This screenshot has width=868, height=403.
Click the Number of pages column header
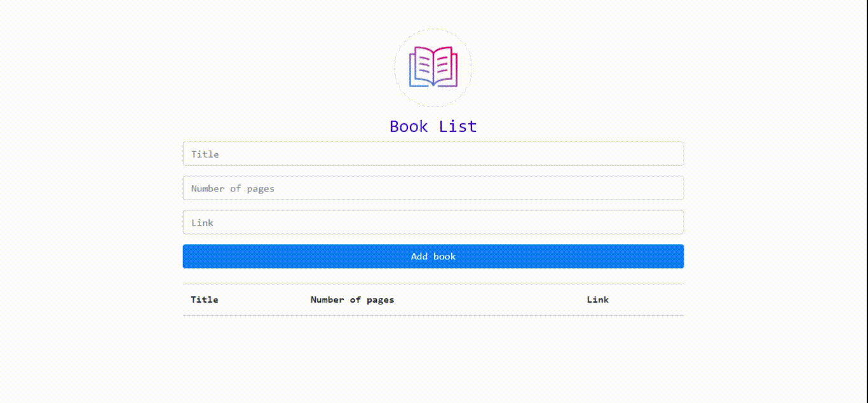(x=352, y=299)
